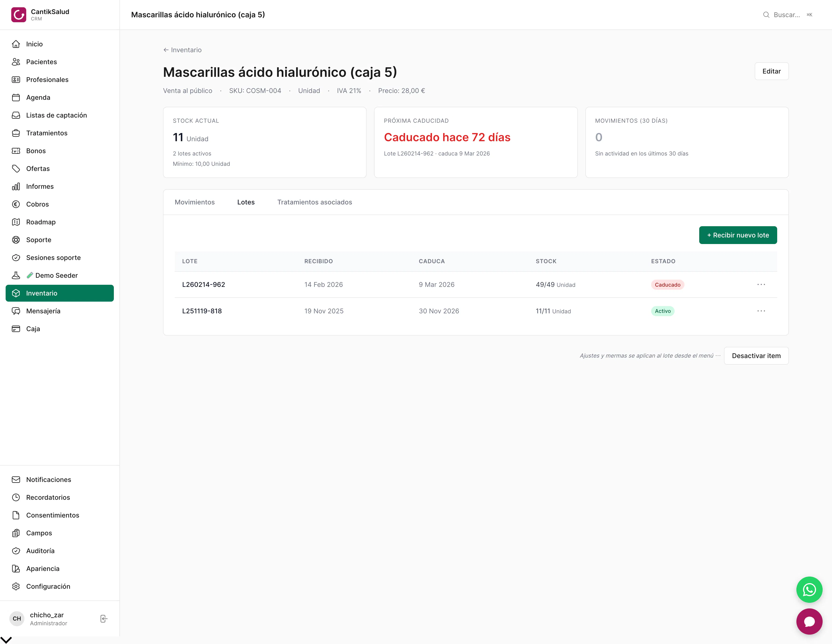Image resolution: width=832 pixels, height=644 pixels.
Task: Click the Caducado hace 72 días text
Action: (447, 137)
